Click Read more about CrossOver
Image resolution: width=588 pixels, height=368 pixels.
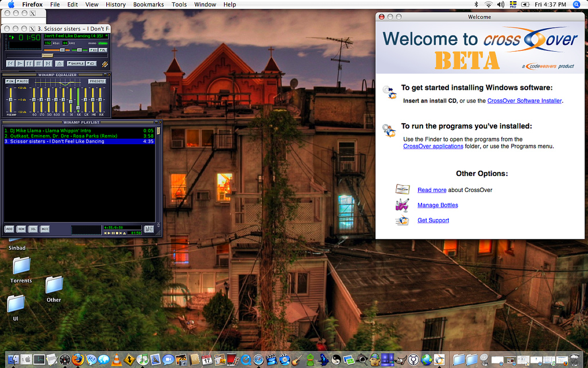click(x=432, y=190)
